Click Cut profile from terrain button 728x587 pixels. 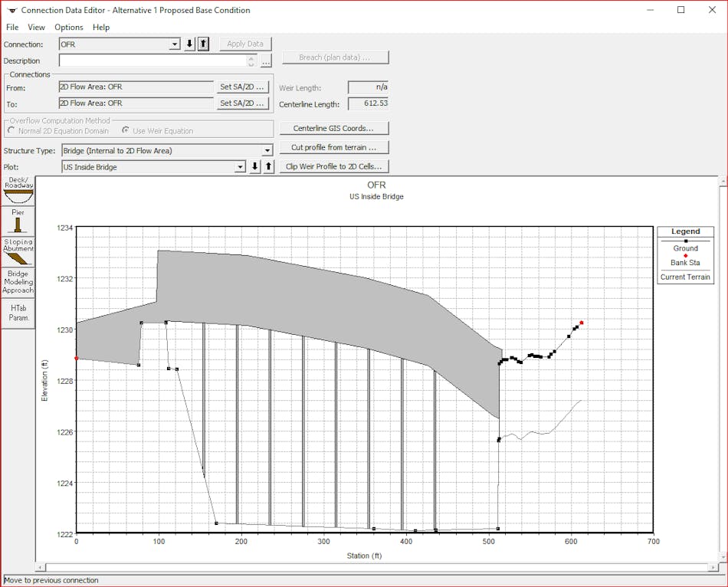[334, 147]
